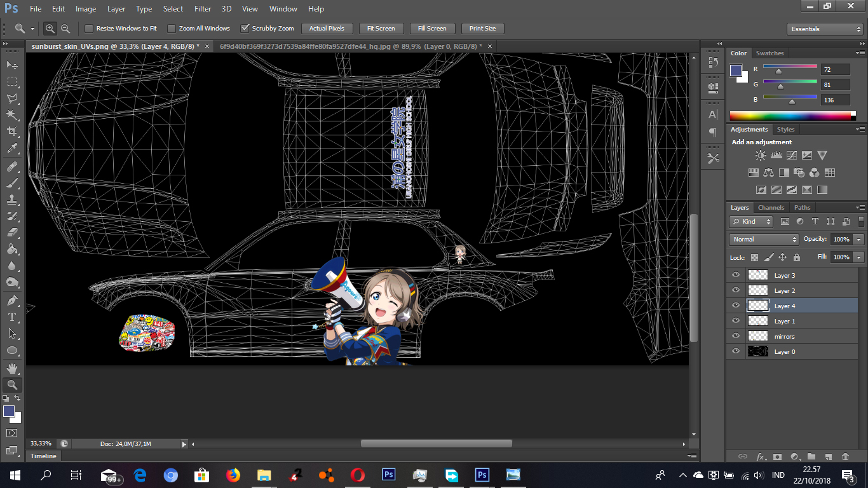Select the Rectangular Marquee tool
The image size is (868, 488).
[12, 82]
